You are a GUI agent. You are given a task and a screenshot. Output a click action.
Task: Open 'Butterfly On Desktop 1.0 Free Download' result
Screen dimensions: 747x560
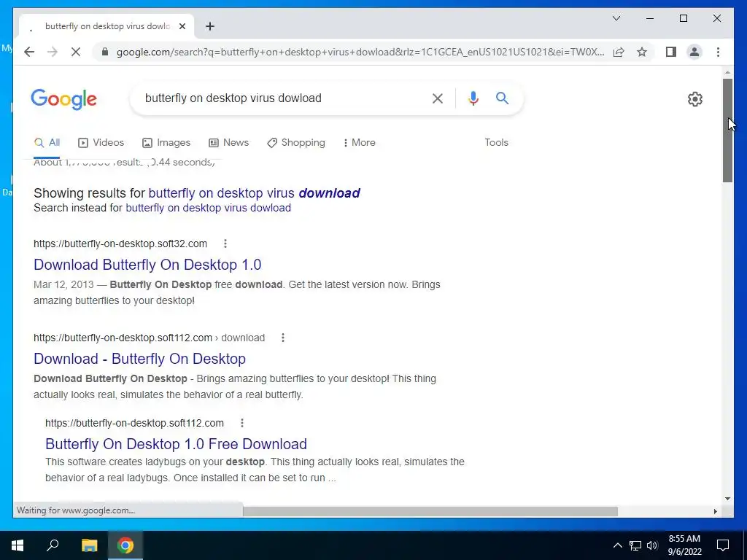[177, 444]
